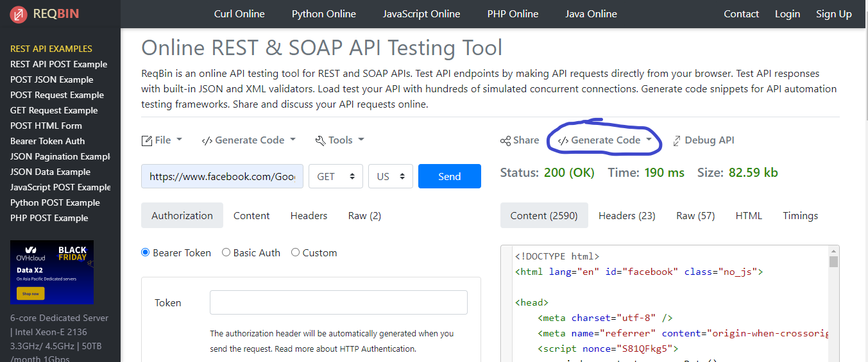Open the POST JSON Example link
868x362 pixels.
point(52,79)
